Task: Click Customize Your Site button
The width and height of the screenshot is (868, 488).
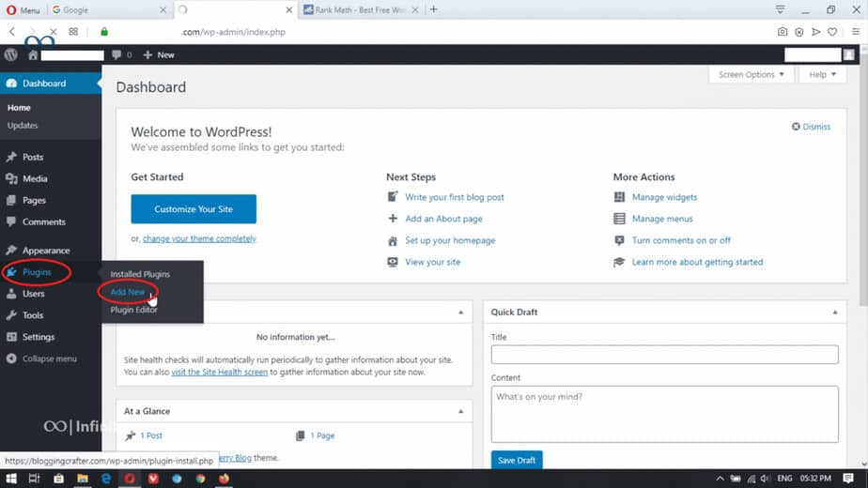Action: pos(194,209)
